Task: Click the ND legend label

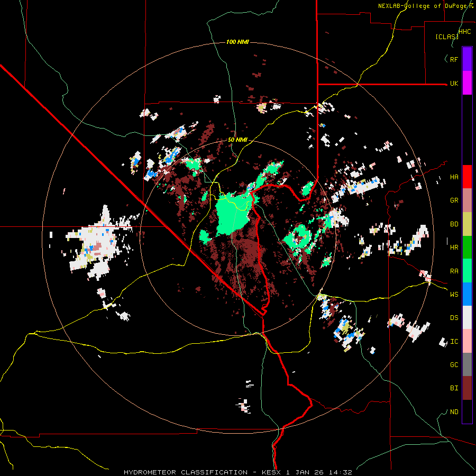Action: click(x=454, y=412)
